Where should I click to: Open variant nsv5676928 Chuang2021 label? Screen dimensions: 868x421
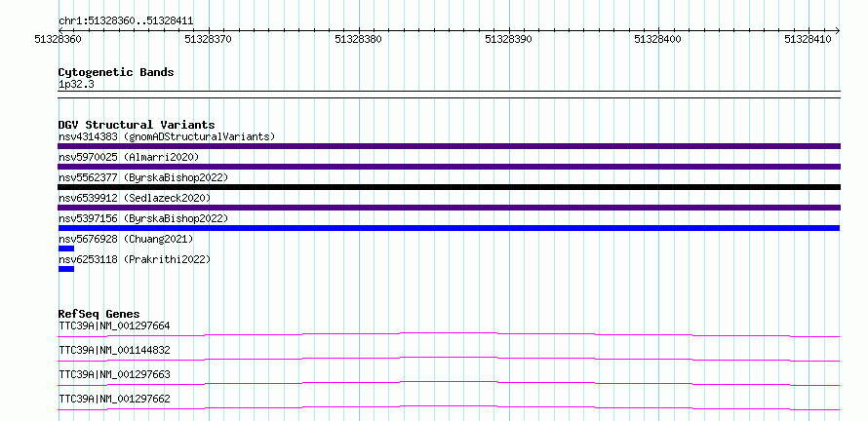coord(126,239)
